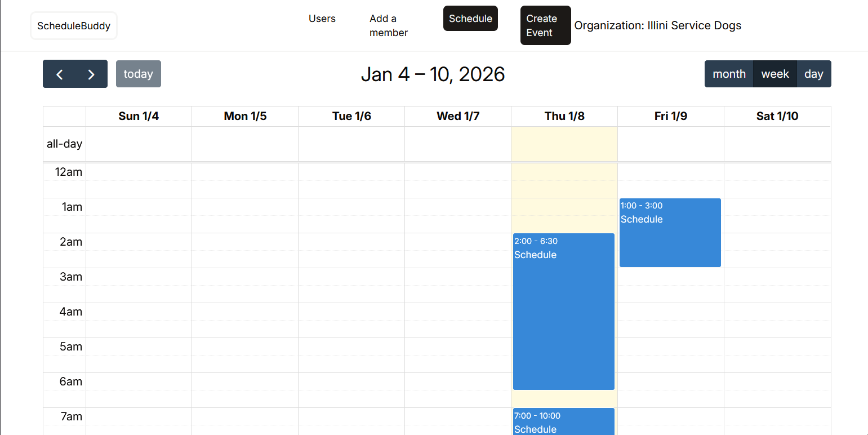This screenshot has height=435, width=868.
Task: Click the all-day row for Wed 1/7
Action: (458, 144)
